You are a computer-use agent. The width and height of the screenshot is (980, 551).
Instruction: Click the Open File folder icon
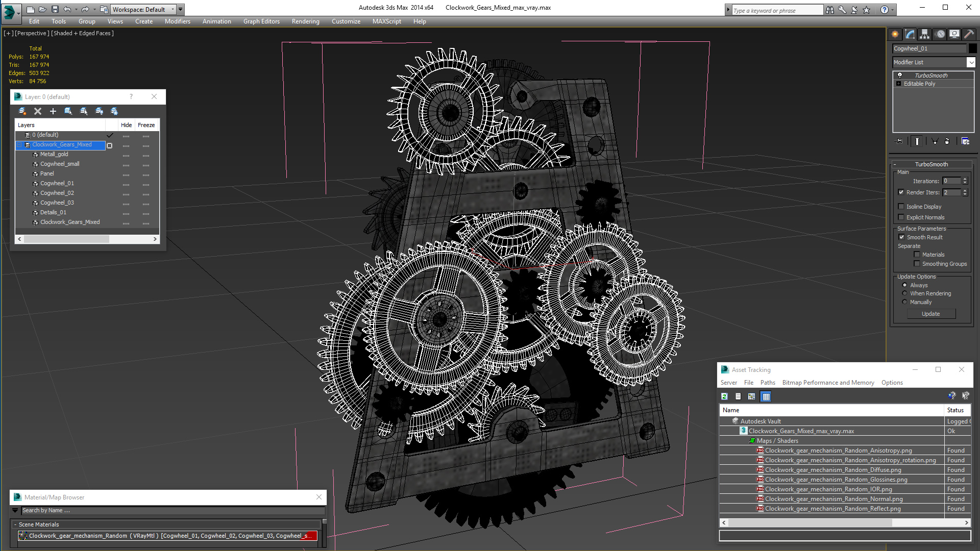[x=43, y=10]
